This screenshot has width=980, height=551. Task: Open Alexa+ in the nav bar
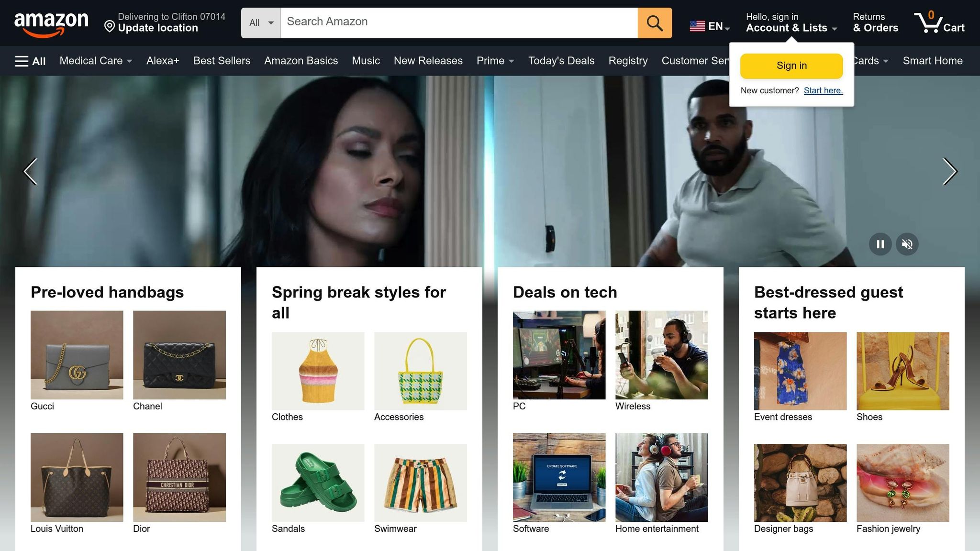(163, 61)
